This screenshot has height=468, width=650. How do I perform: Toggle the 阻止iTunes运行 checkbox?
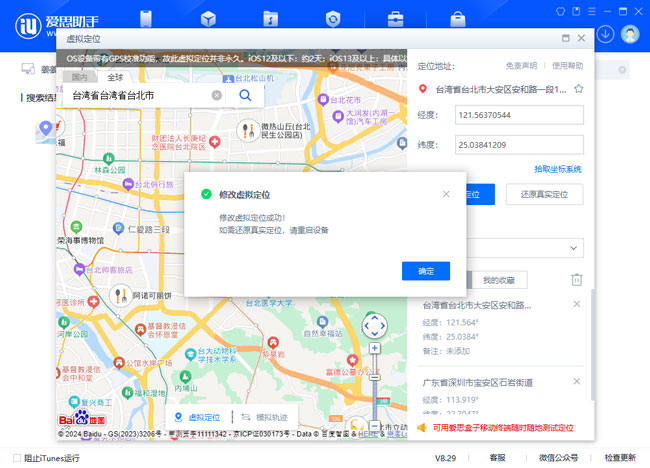click(17, 458)
